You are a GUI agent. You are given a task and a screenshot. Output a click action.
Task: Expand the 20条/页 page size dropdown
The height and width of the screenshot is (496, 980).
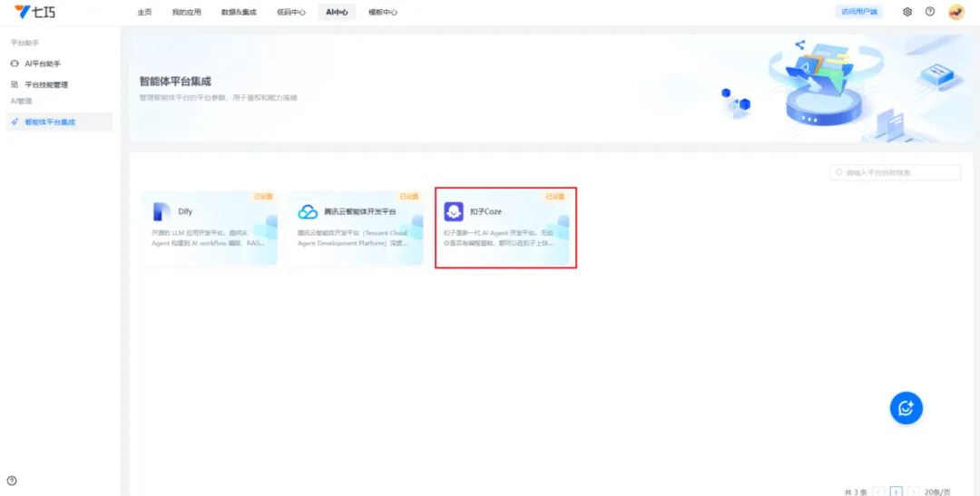pos(937,491)
